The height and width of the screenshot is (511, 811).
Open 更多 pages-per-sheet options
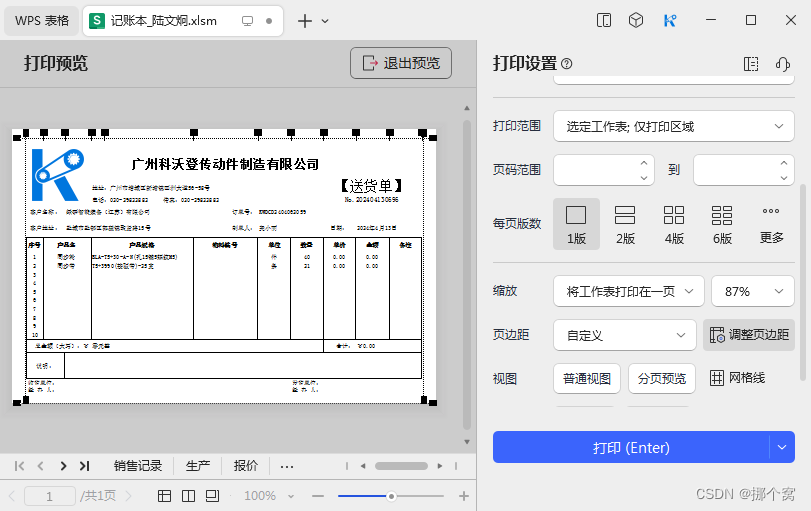coord(771,224)
